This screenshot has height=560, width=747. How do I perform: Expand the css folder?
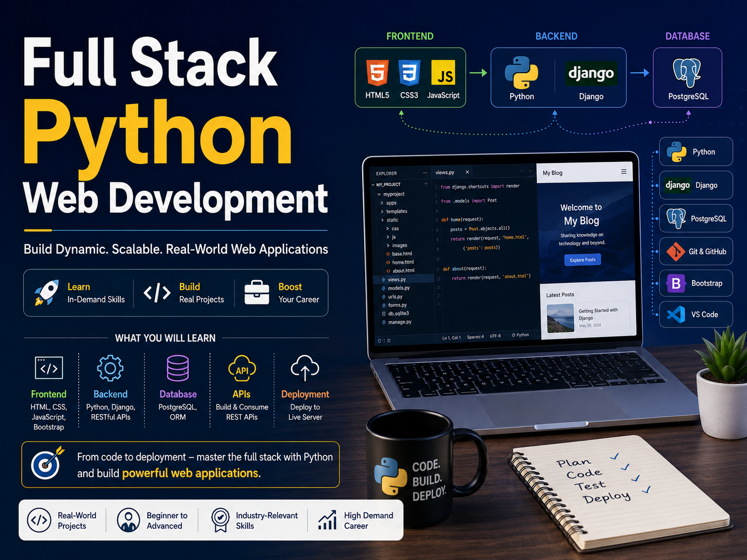[x=388, y=228]
